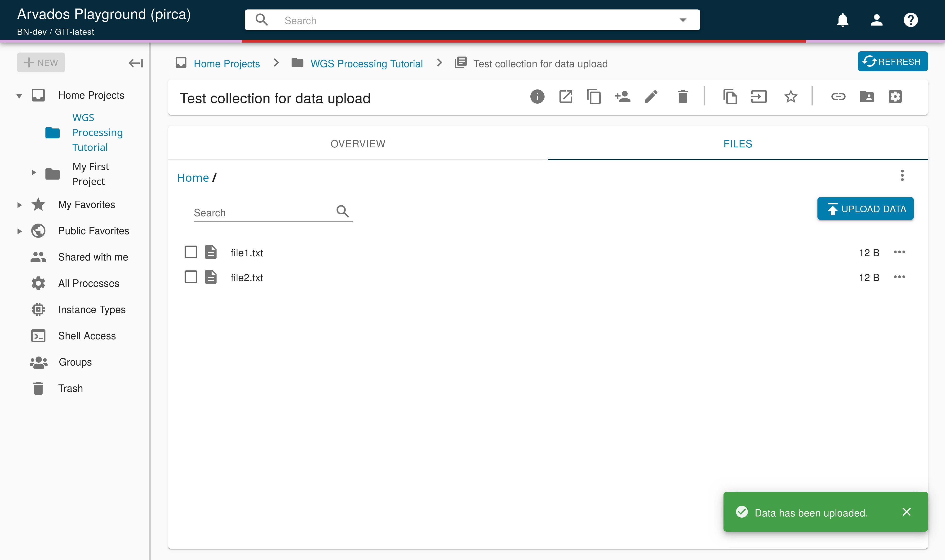This screenshot has width=945, height=560.
Task: Open collection in new tab icon
Action: (x=565, y=97)
